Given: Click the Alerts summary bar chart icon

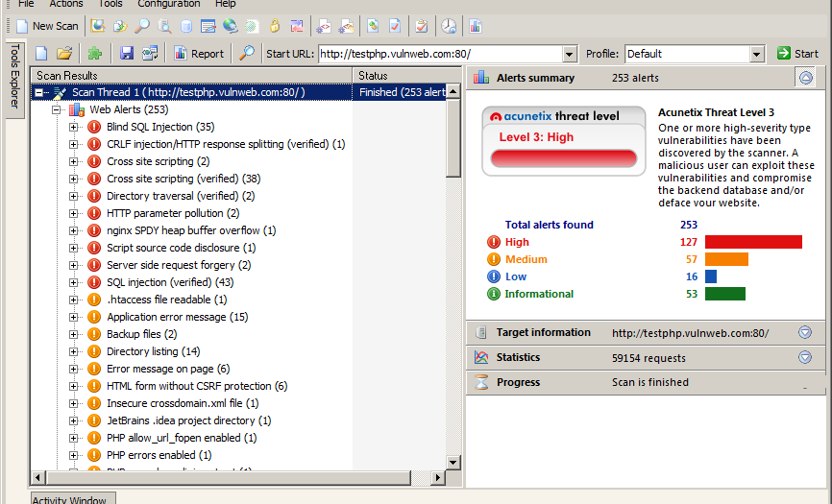Looking at the screenshot, I should [481, 78].
